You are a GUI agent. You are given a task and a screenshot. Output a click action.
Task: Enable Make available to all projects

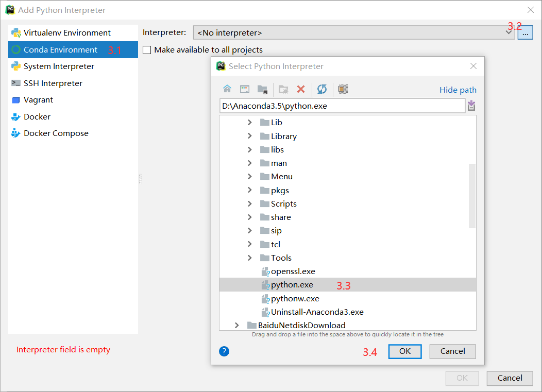[x=147, y=50]
